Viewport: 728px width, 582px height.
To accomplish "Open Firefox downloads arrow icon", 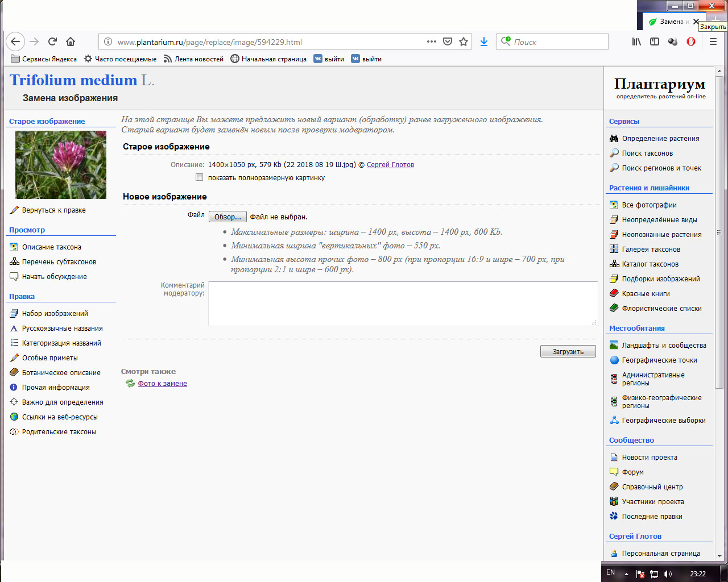I will [x=484, y=41].
